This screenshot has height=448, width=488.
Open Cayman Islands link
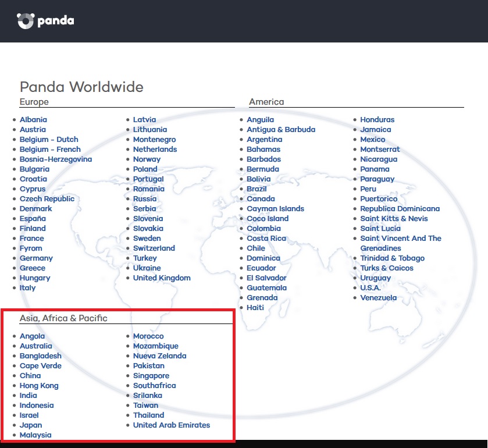tap(276, 209)
